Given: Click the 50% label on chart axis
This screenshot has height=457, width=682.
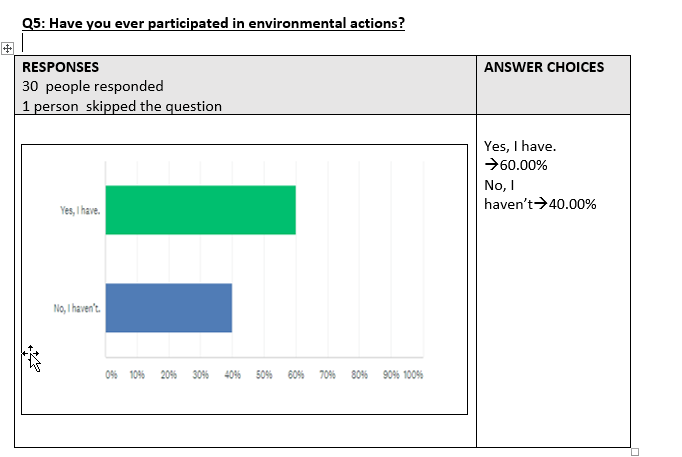Looking at the screenshot, I should coord(264,375).
